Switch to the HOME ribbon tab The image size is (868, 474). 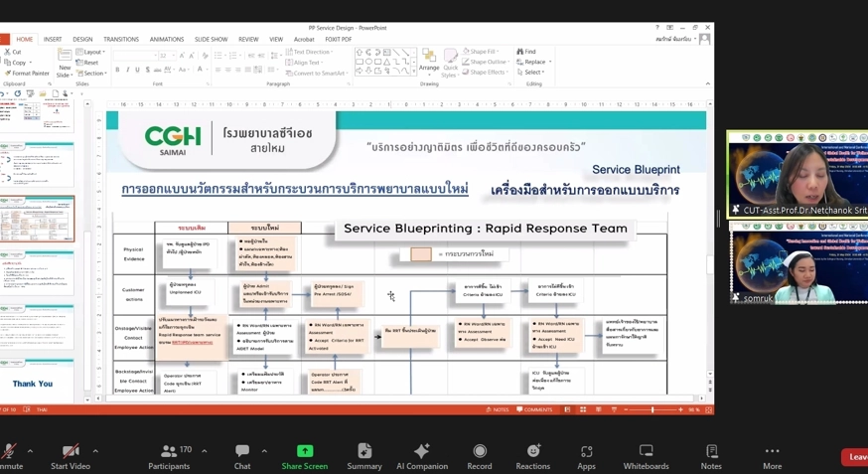click(25, 40)
